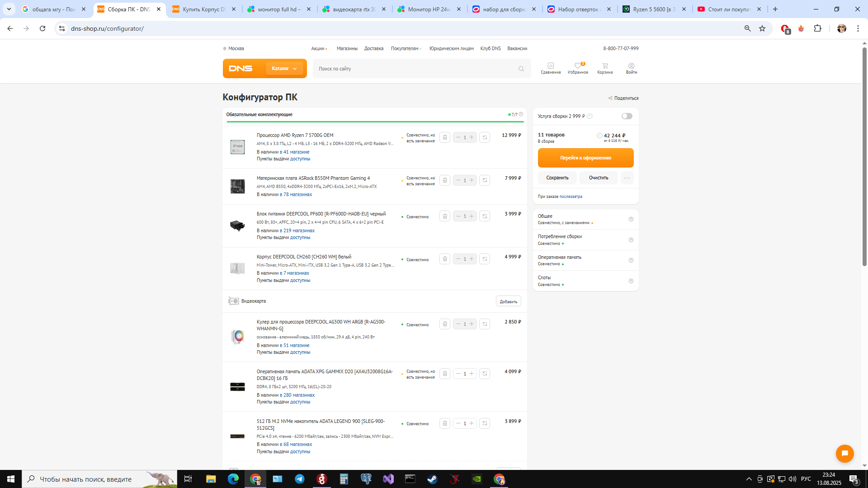Add a video card with Добавить button
This screenshot has height=488, width=868.
pyautogui.click(x=508, y=301)
